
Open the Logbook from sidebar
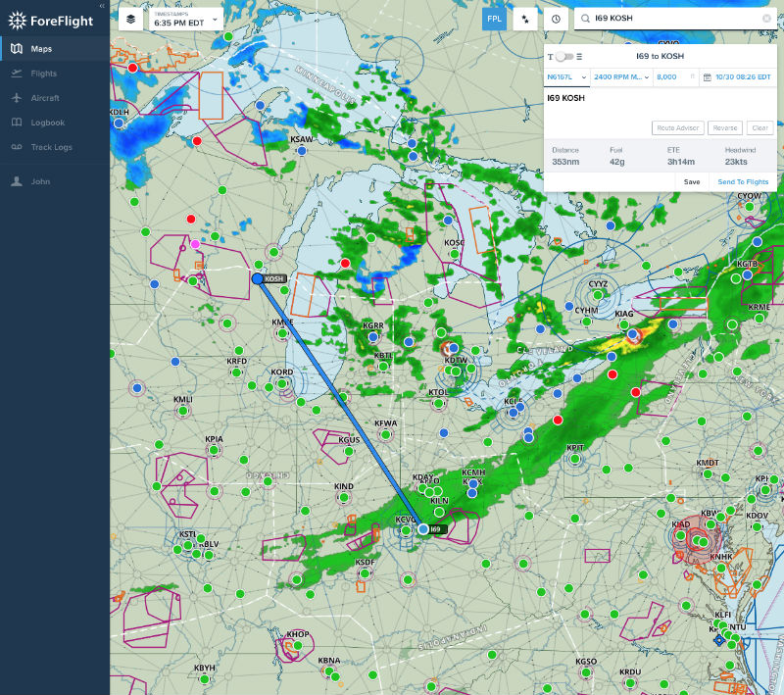click(x=44, y=123)
